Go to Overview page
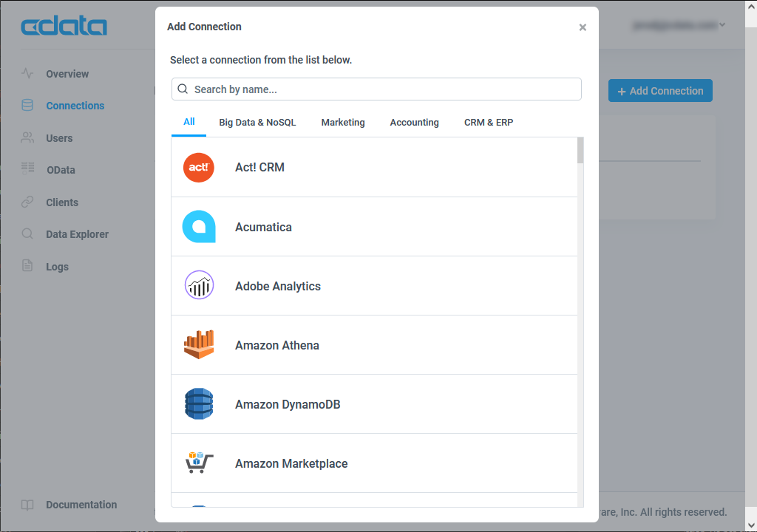 (67, 74)
